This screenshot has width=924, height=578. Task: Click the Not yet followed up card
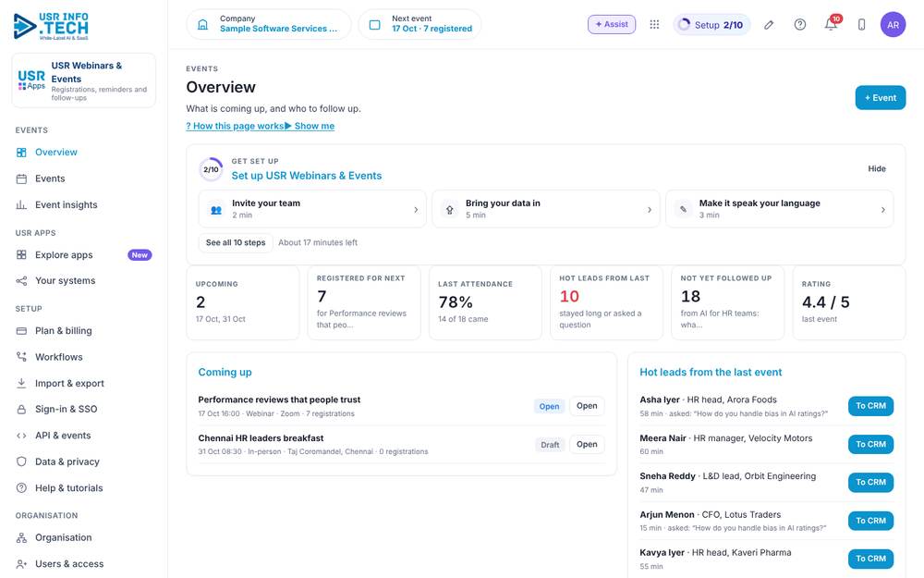728,302
